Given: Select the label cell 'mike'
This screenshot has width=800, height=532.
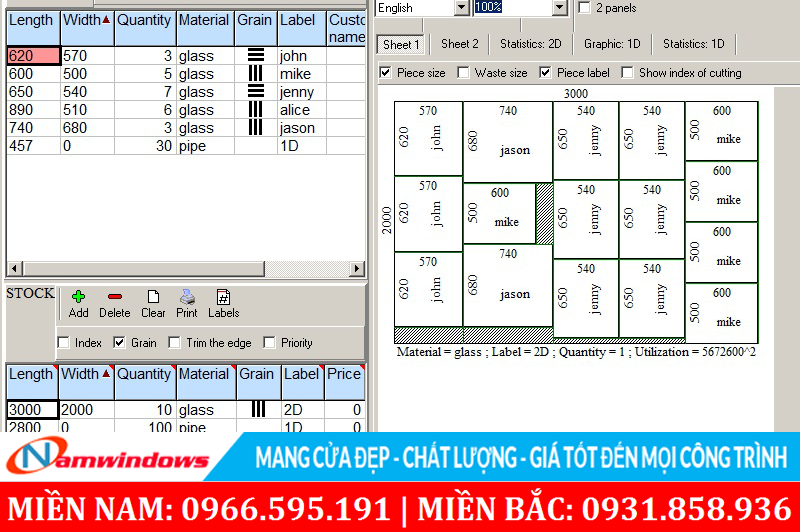Looking at the screenshot, I should click(302, 74).
